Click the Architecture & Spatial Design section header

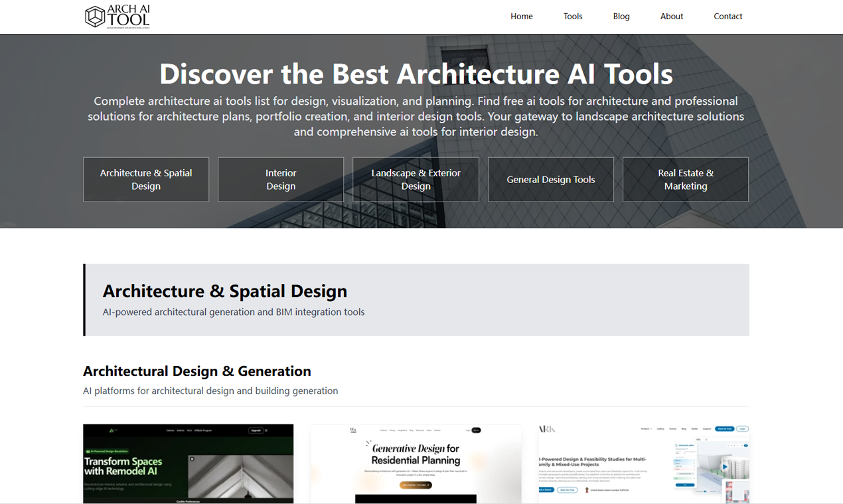coord(225,290)
